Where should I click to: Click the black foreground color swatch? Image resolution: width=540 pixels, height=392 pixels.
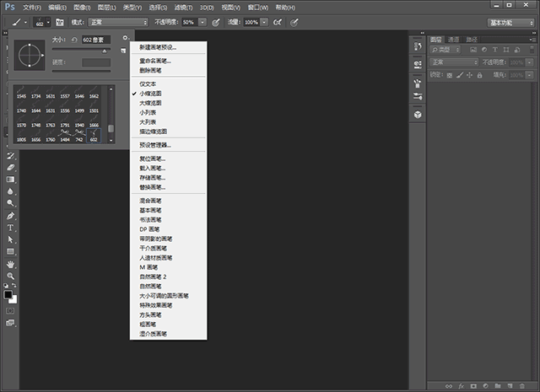pos(8,294)
